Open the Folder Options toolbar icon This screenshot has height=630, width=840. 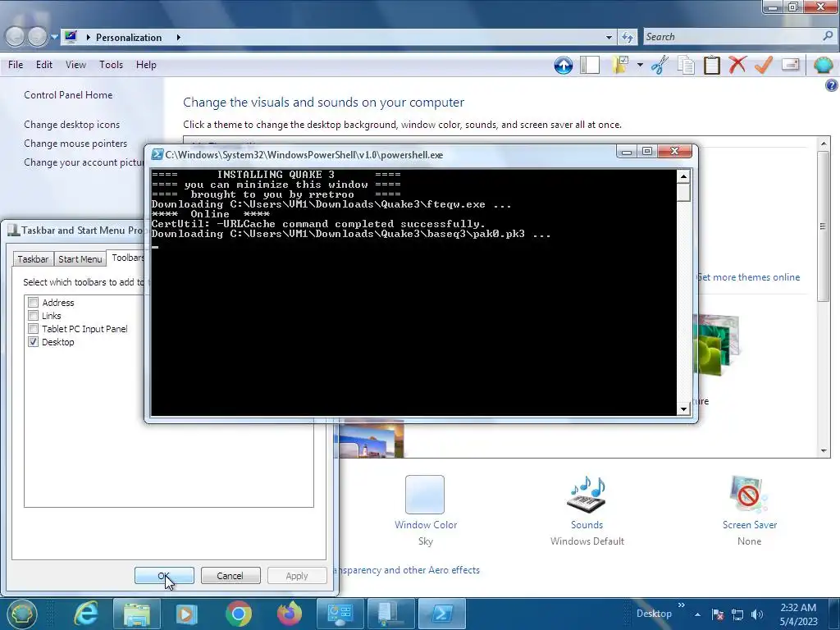coord(620,66)
